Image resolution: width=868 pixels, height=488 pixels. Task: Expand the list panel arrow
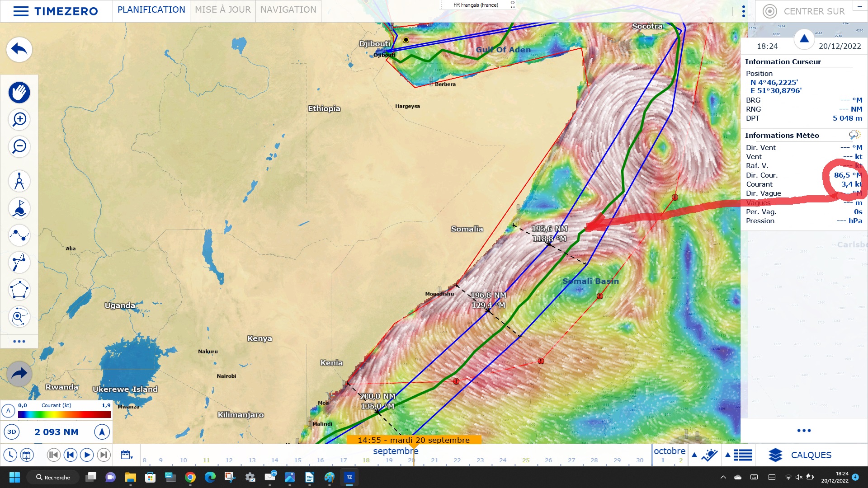(727, 455)
